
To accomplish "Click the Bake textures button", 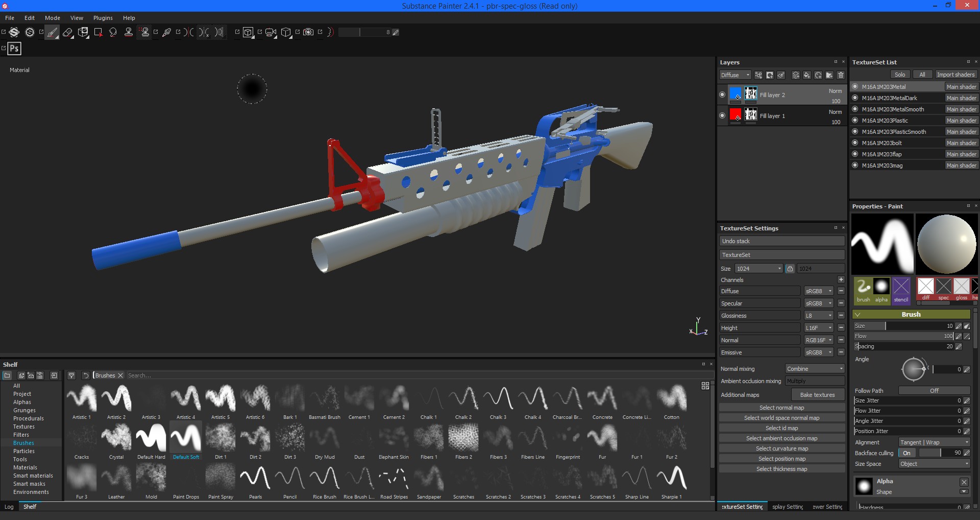I will (818, 395).
